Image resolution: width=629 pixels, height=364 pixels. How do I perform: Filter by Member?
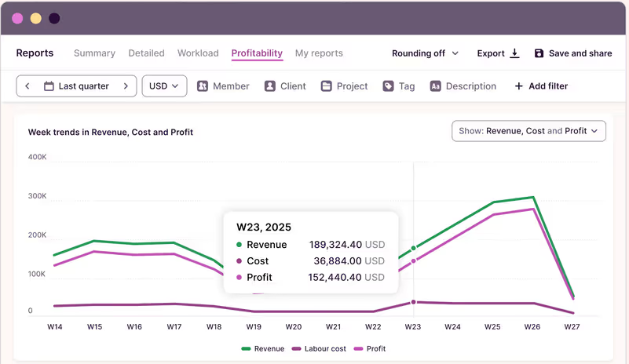[223, 86]
